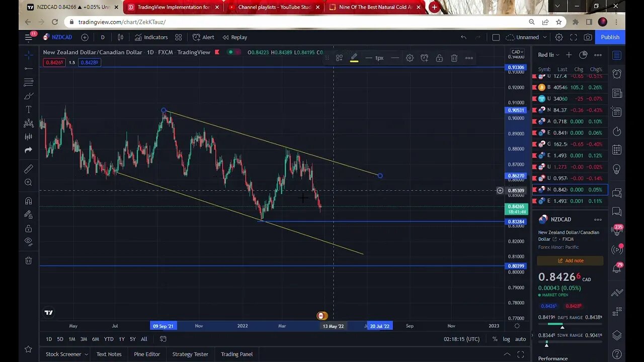Select the YTD time range

coord(109,339)
